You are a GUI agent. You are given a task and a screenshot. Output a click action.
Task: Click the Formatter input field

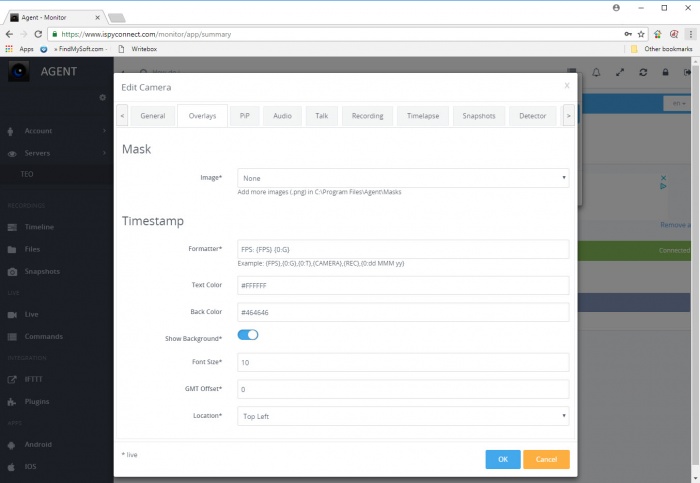[403, 249]
